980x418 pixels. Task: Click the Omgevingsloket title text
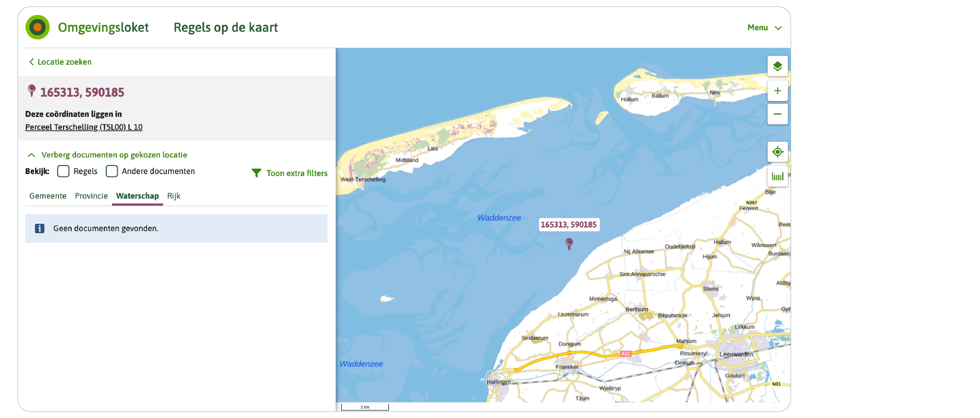pyautogui.click(x=103, y=28)
